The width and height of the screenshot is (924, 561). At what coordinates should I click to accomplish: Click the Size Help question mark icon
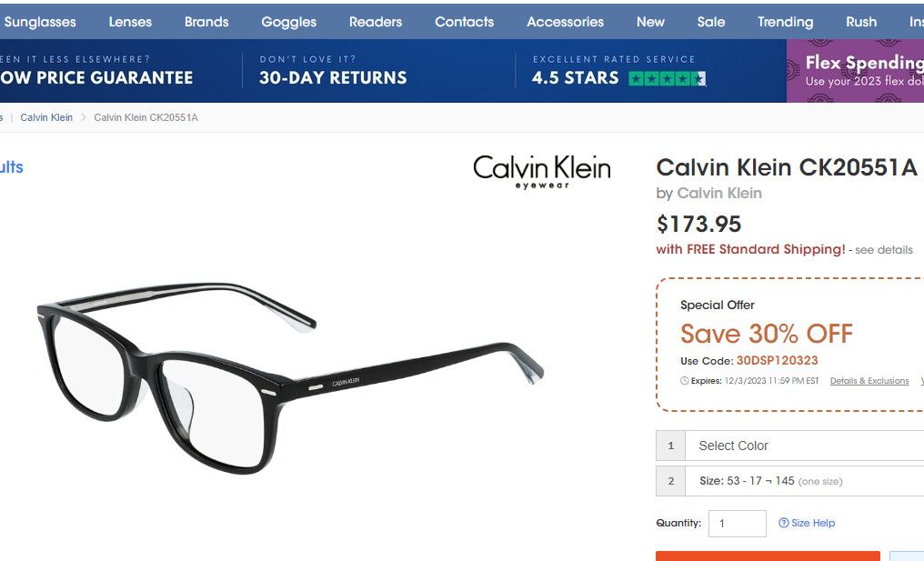coord(784,524)
